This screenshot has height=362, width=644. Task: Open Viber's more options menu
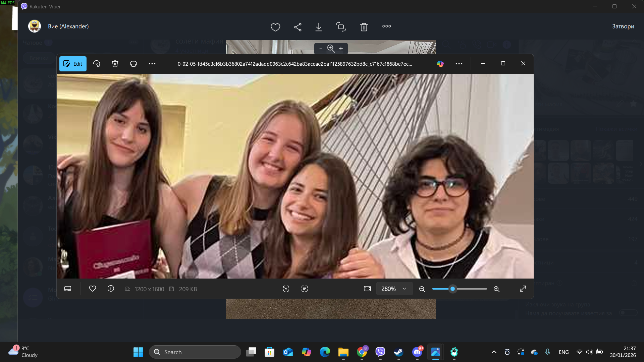[x=386, y=27]
